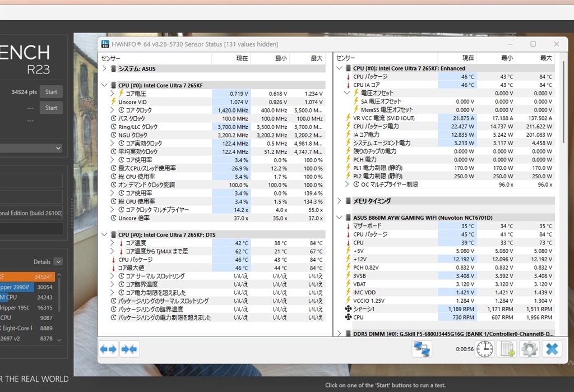Click the clock icon beside Ring/LLC クロック
Image resolution: width=574 pixels, height=392 pixels.
pyautogui.click(x=113, y=127)
